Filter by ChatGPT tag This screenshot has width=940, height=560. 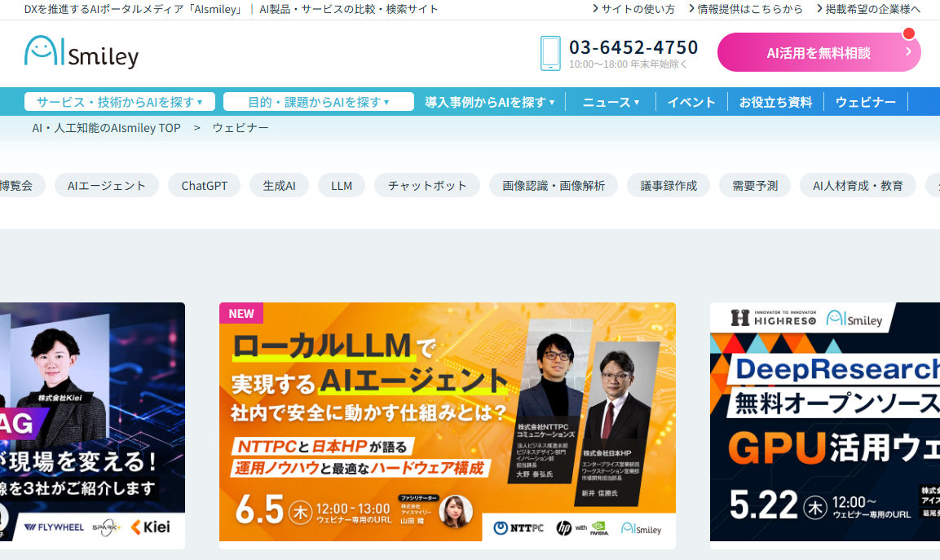pos(205,186)
